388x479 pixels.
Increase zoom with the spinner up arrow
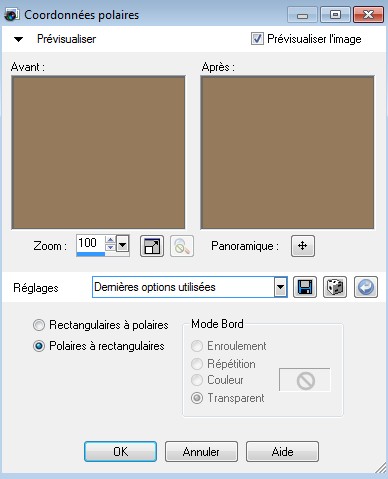(x=110, y=240)
